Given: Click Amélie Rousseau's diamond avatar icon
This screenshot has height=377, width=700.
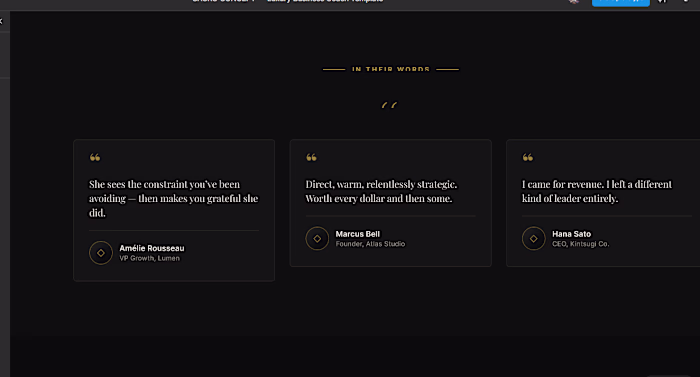Looking at the screenshot, I should pos(101,253).
